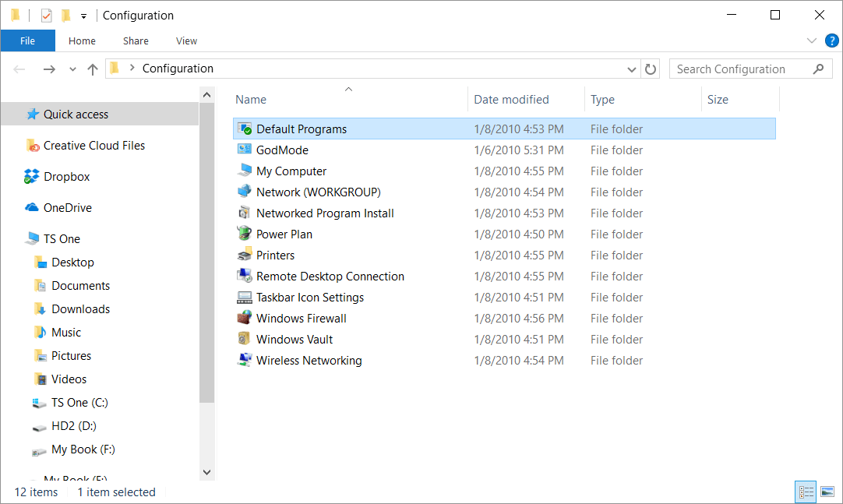Switch to Details view layout
843x504 pixels.
(x=806, y=492)
